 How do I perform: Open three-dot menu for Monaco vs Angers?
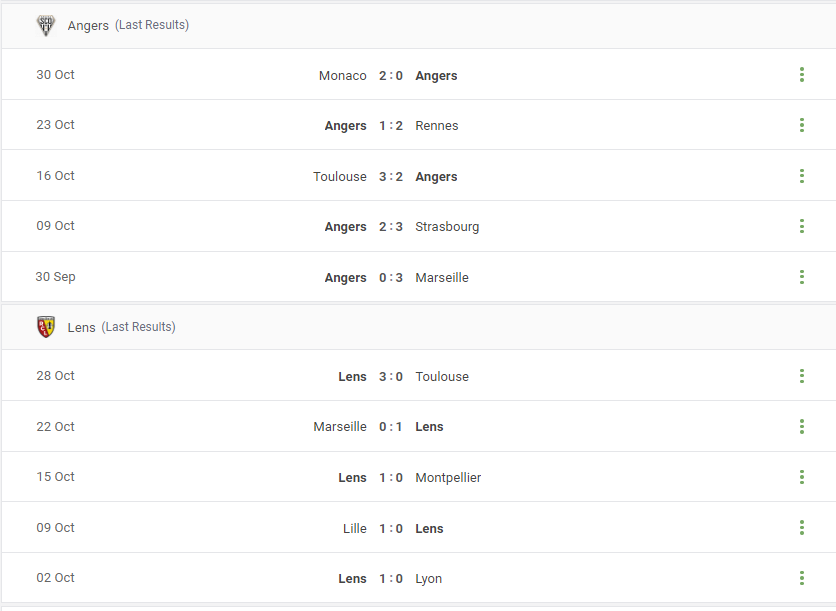(x=801, y=75)
